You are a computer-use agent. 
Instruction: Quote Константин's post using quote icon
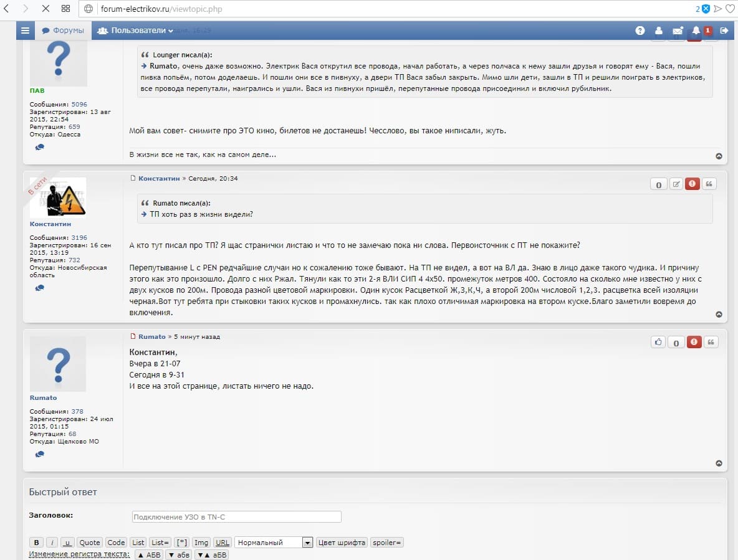tap(709, 184)
